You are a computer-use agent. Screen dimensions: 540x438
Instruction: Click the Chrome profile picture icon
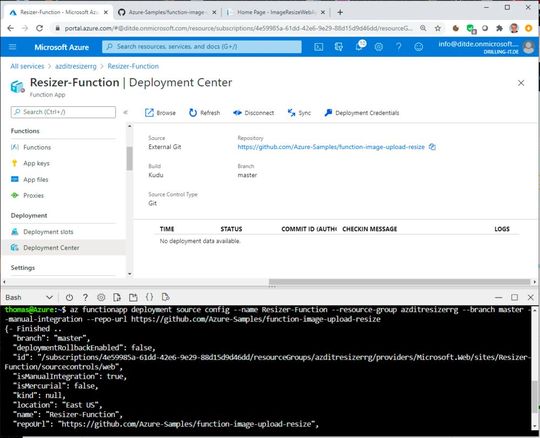click(x=514, y=28)
